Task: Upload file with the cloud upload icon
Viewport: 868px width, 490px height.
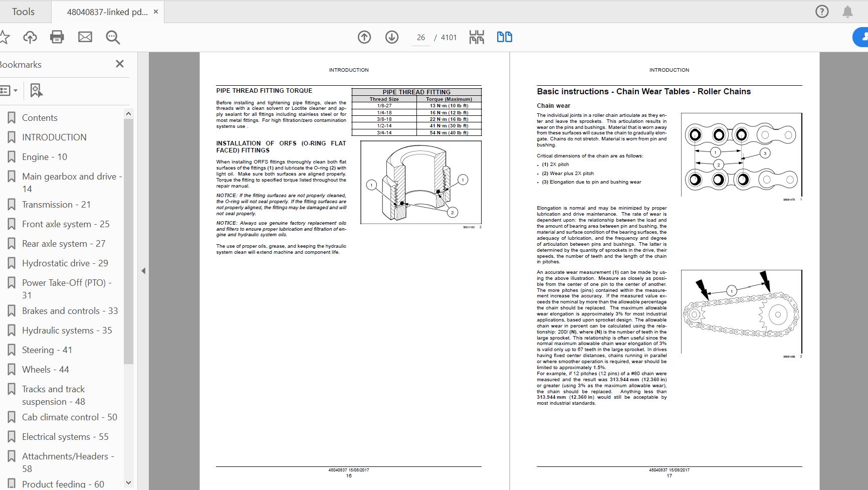Action: coord(30,37)
